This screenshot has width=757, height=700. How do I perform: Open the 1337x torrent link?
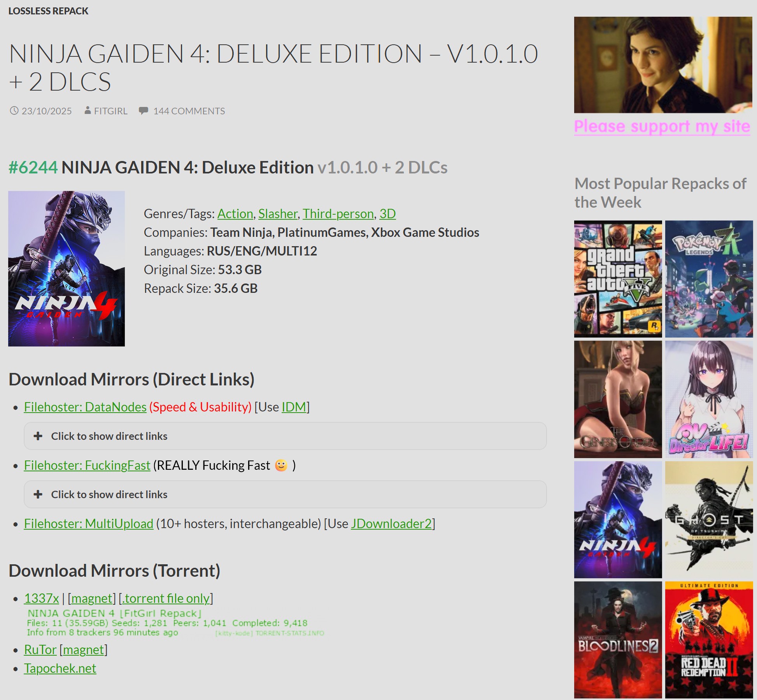[41, 598]
